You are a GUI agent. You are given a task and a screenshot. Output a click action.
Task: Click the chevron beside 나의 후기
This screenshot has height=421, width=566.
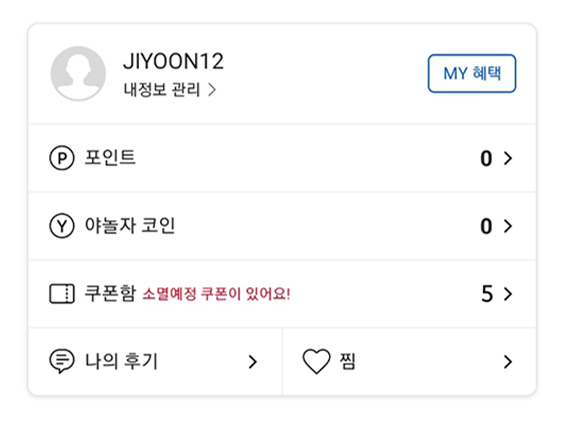[253, 362]
